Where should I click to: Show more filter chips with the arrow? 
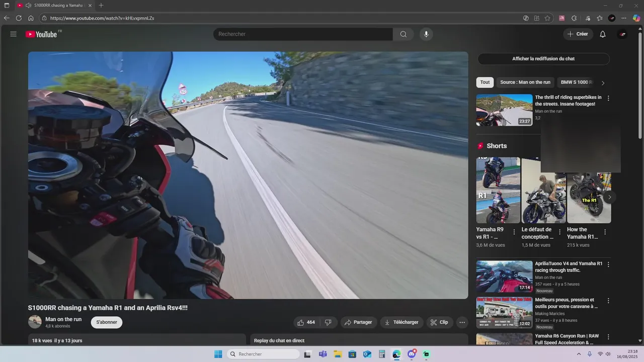(x=603, y=83)
